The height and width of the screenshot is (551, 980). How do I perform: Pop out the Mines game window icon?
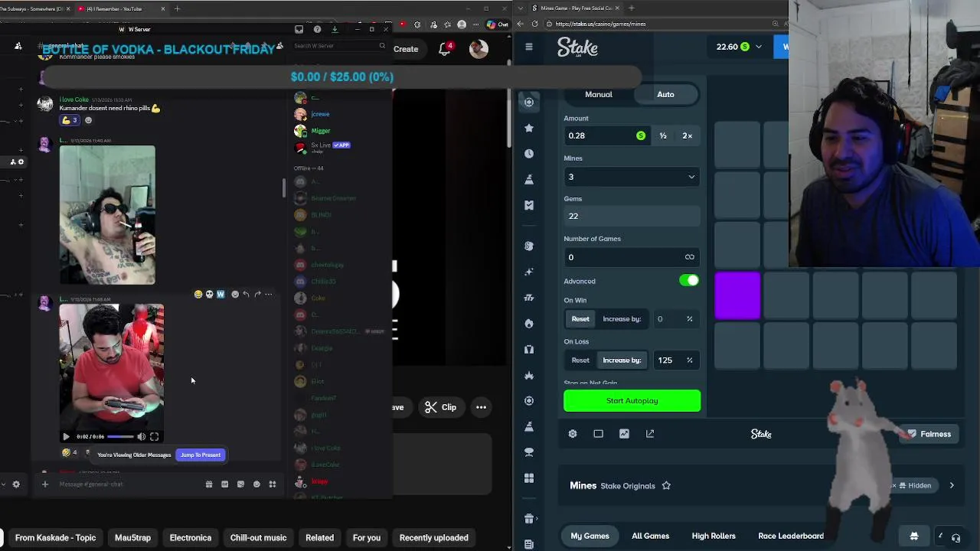coord(650,434)
